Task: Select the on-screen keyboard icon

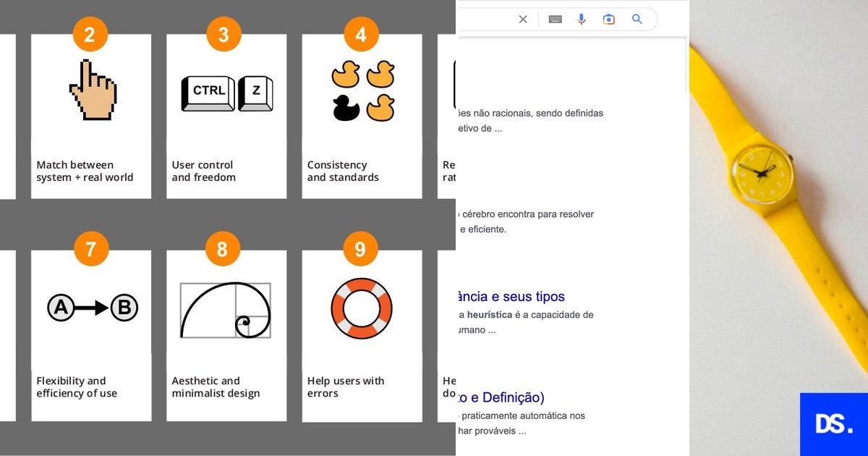Action: coord(555,20)
